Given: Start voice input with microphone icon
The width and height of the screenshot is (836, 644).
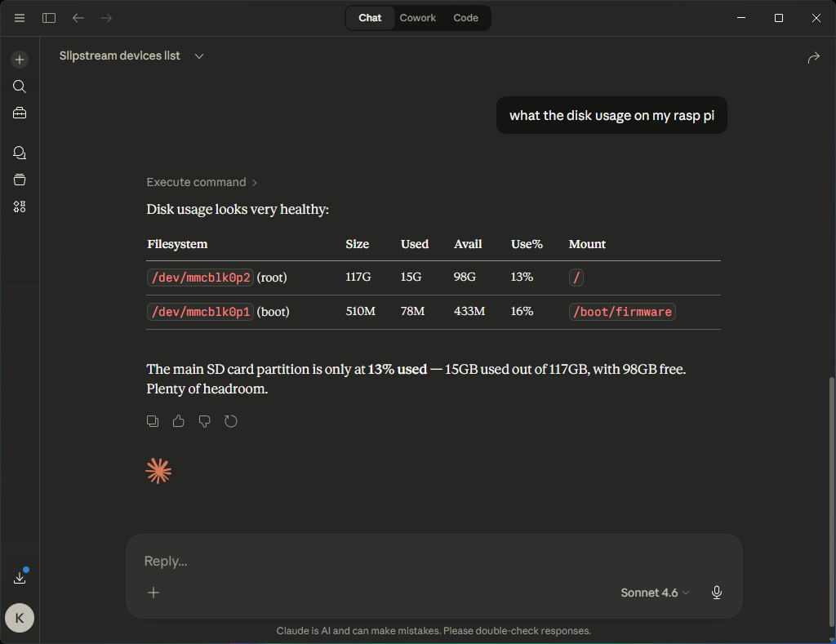Looking at the screenshot, I should tap(717, 593).
